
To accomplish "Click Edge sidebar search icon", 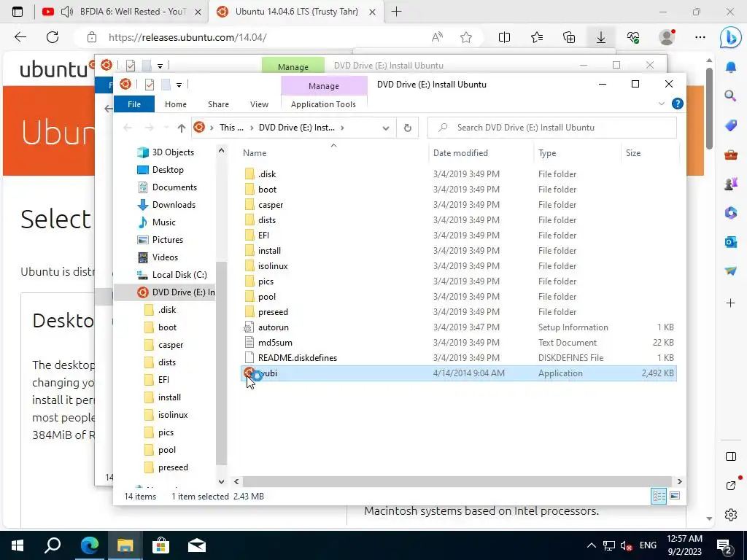I will point(730,96).
